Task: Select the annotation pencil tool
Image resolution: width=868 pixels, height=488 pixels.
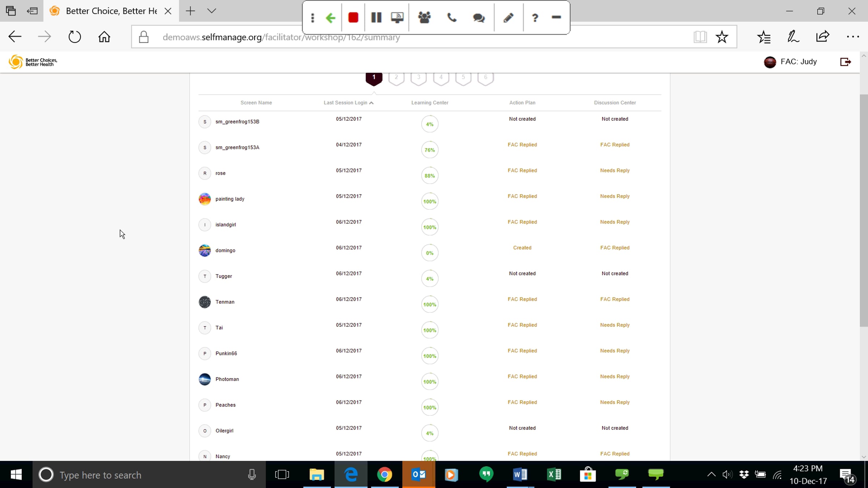Action: [508, 17]
